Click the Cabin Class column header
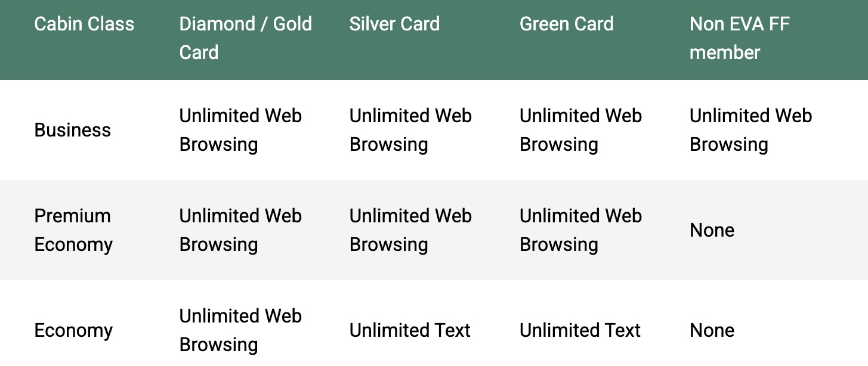This screenshot has height=366, width=868. pyautogui.click(x=84, y=24)
